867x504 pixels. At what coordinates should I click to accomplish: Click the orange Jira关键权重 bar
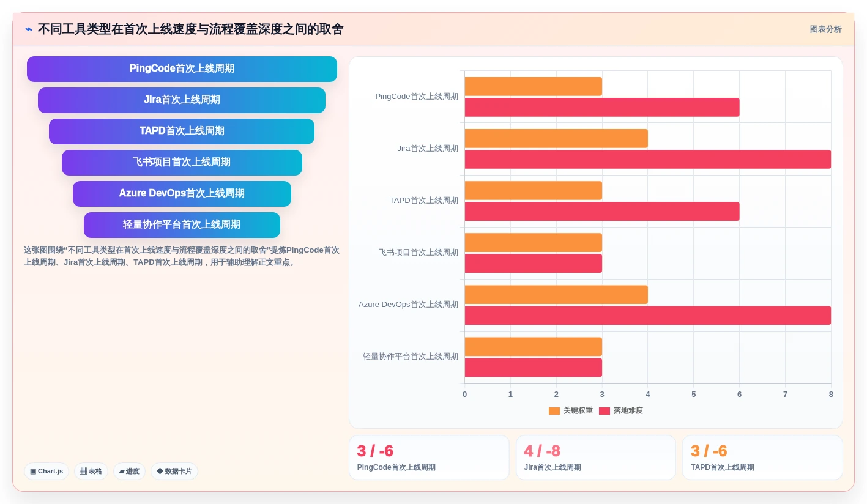(556, 138)
